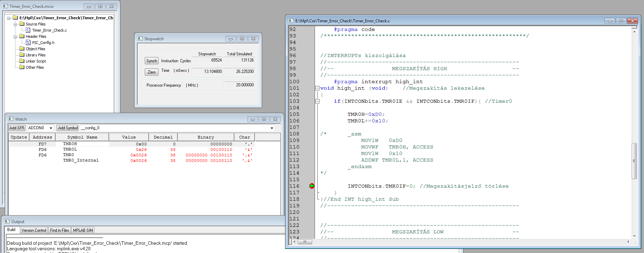Screen dimensions: 644x253
Task: Open the ADCON0 SFR dropdown
Action: [51, 128]
